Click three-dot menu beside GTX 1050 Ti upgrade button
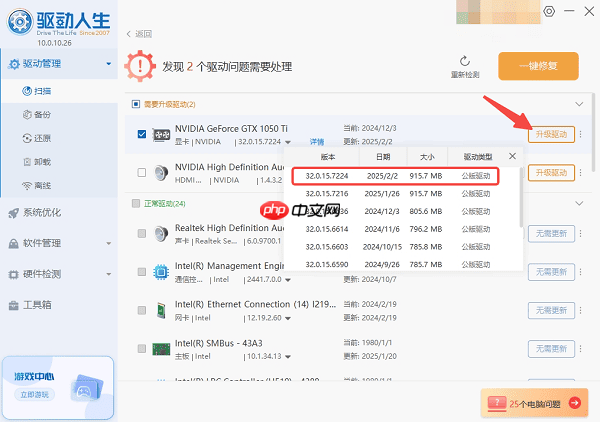 click(x=584, y=134)
